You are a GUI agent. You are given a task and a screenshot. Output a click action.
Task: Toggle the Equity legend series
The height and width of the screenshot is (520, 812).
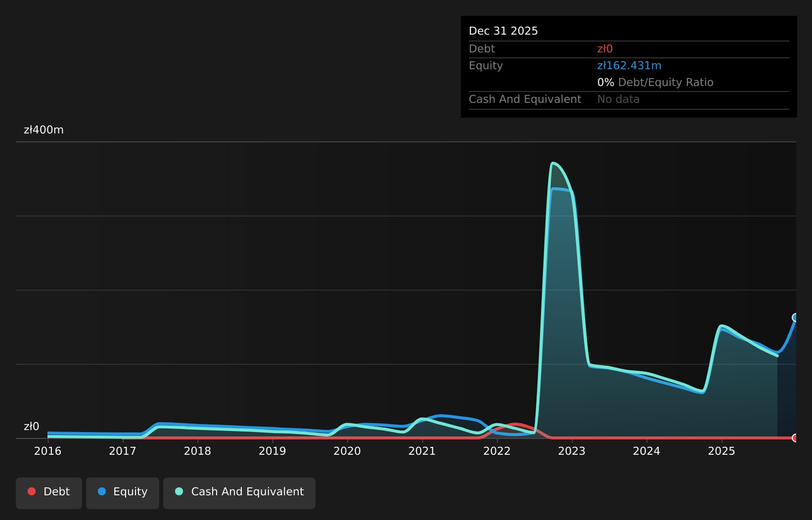(123, 493)
